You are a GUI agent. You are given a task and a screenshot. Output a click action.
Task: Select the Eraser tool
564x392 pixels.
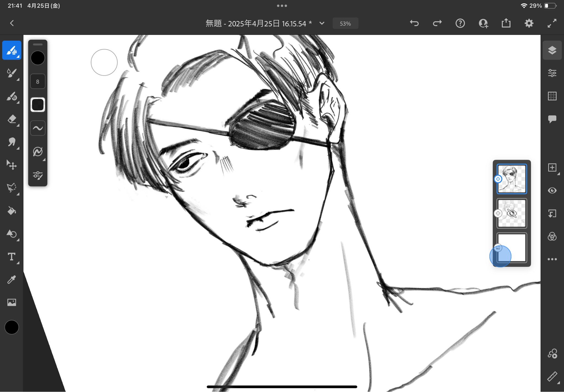pyautogui.click(x=12, y=119)
